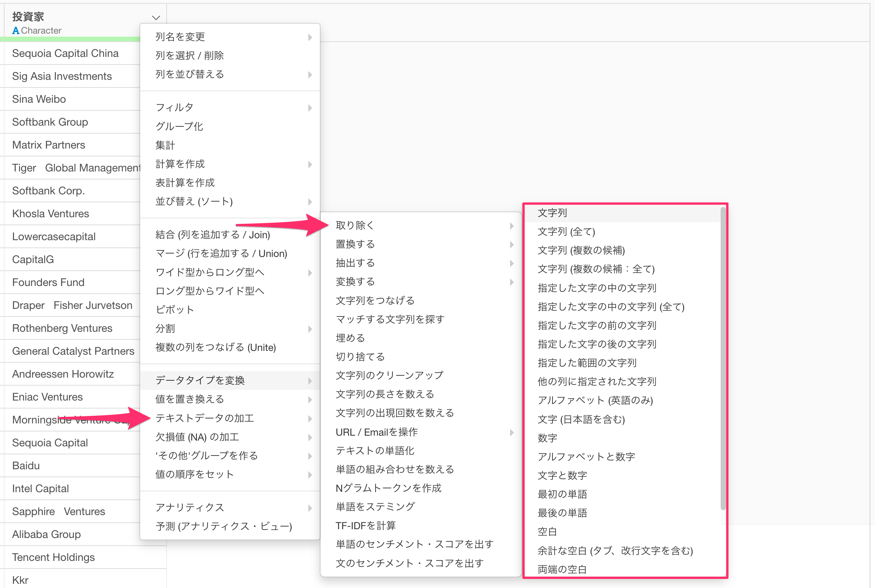
Task: Select 数字 removal option
Action: 623,438
